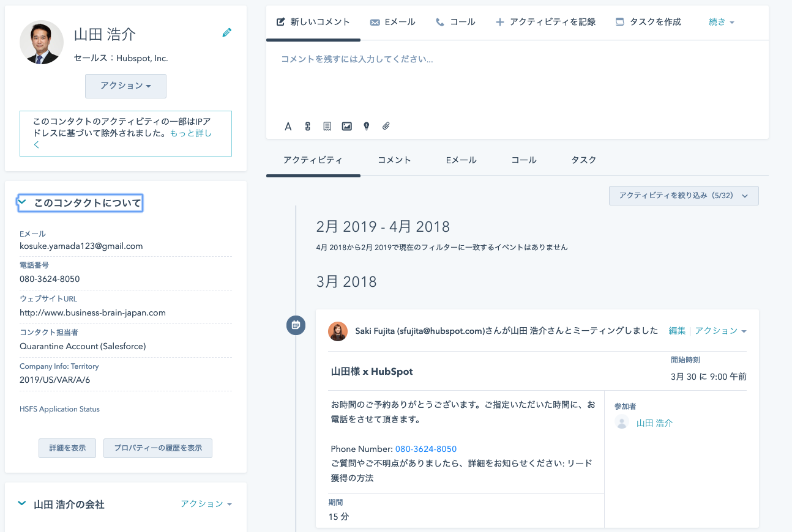Click the 詳細を表示 button
The width and height of the screenshot is (792, 532).
coord(67,448)
